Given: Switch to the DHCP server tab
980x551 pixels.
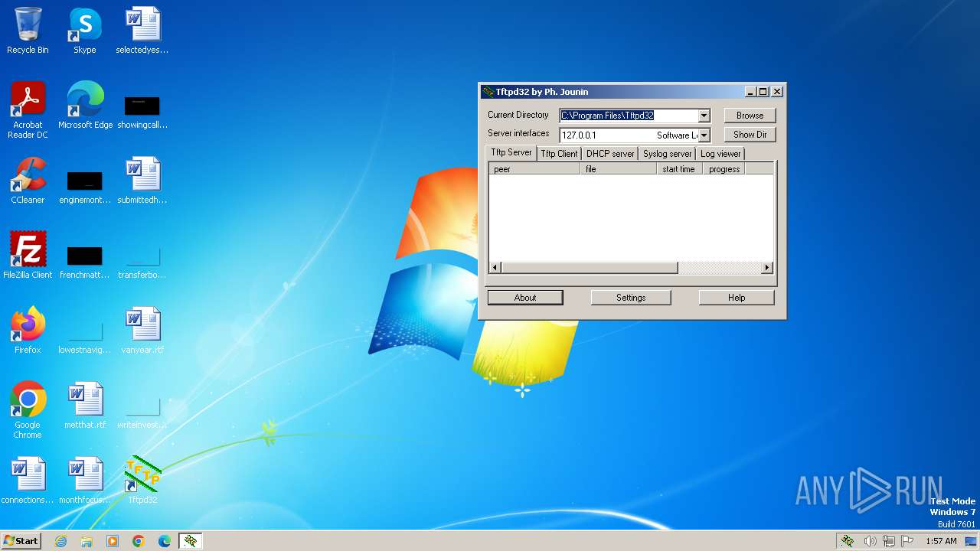Looking at the screenshot, I should (610, 154).
